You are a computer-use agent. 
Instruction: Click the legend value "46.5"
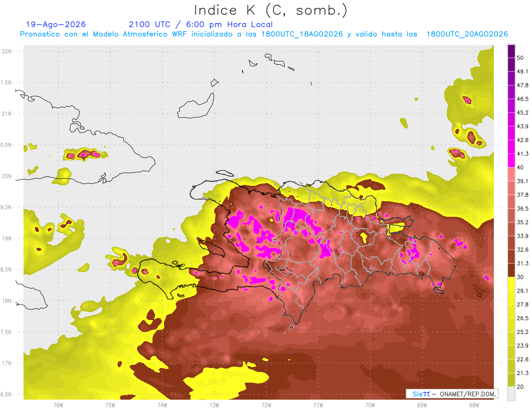coord(522,99)
